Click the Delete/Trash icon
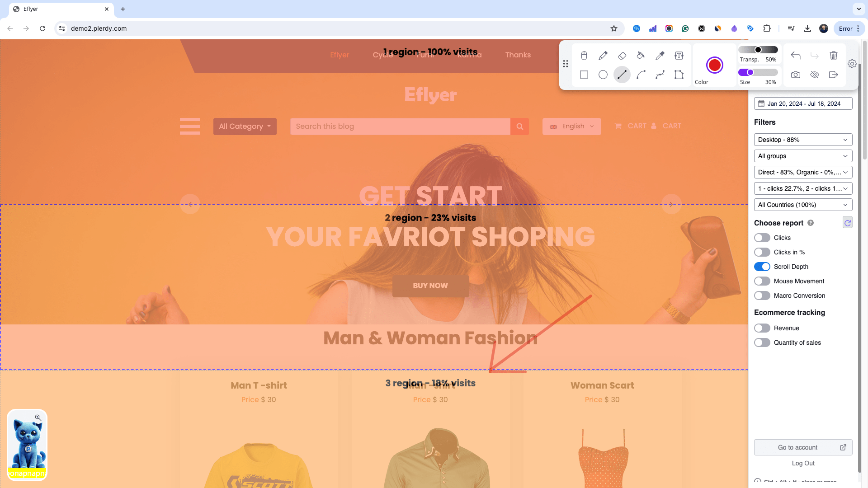868x488 pixels. point(834,55)
